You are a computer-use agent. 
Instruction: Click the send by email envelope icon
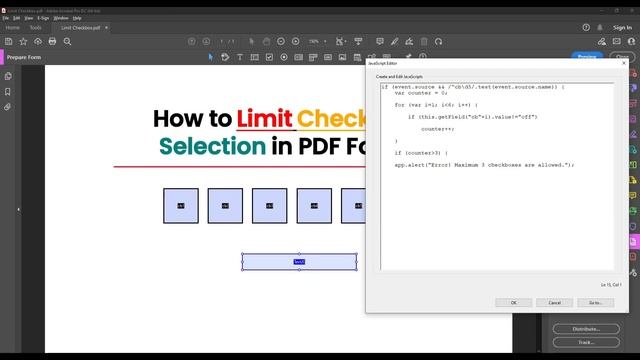[617, 42]
